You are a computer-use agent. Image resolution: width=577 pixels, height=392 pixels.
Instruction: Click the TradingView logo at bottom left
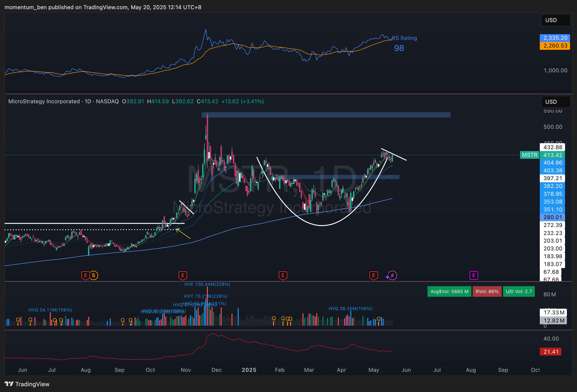coord(27,384)
